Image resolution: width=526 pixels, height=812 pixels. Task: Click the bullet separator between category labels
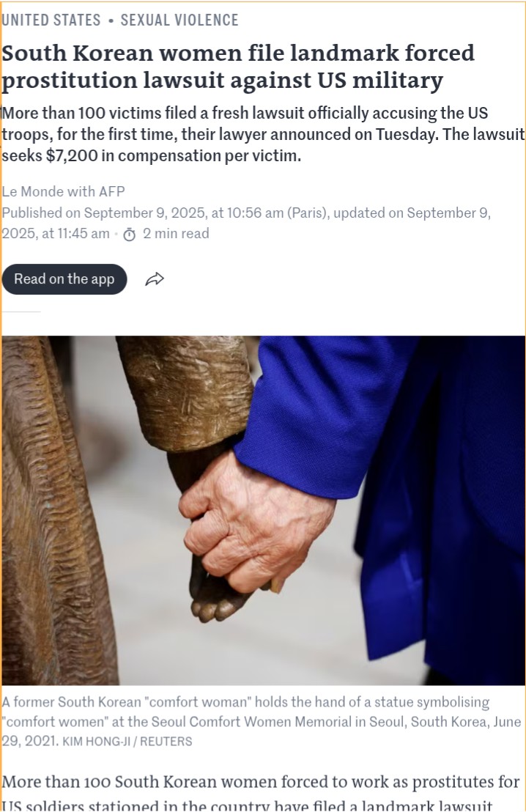tap(111, 21)
